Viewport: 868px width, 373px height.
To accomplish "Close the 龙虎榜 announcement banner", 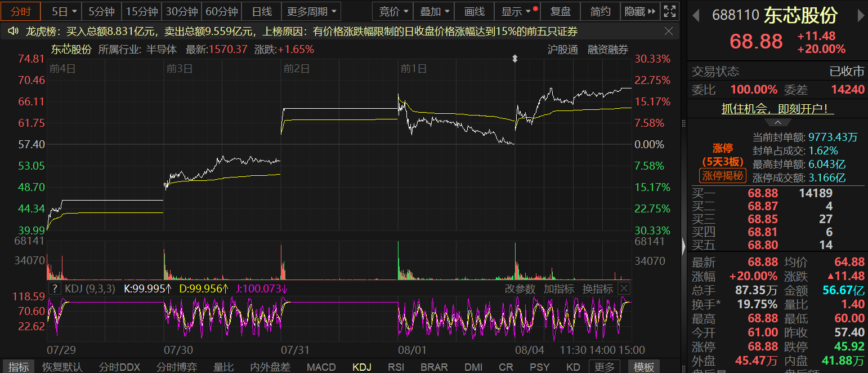I will 669,32.
